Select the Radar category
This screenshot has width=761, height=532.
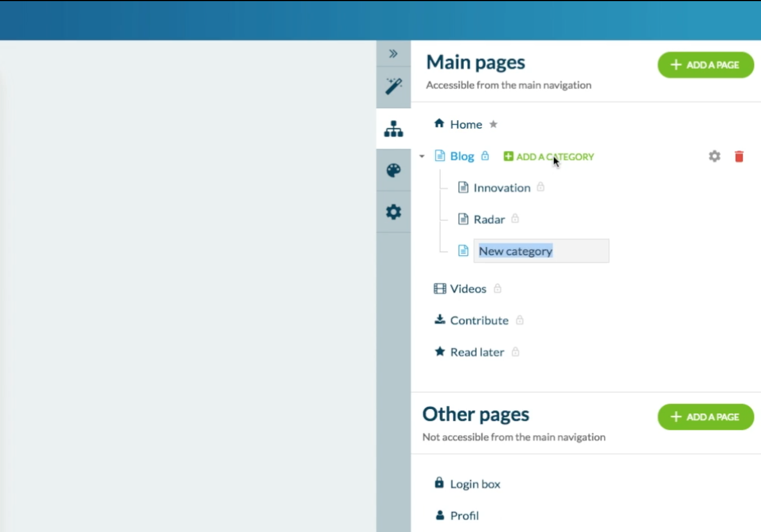tap(489, 219)
